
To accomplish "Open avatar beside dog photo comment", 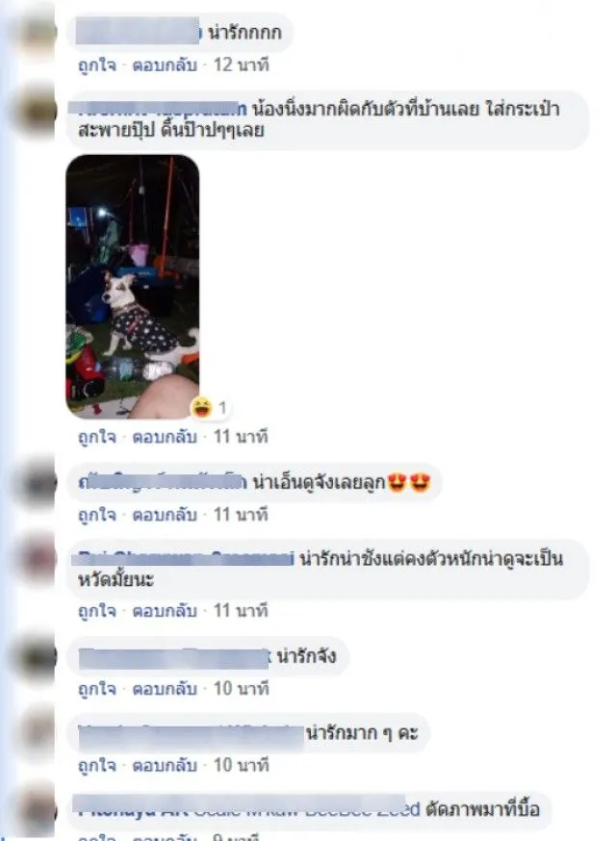I will click(37, 111).
